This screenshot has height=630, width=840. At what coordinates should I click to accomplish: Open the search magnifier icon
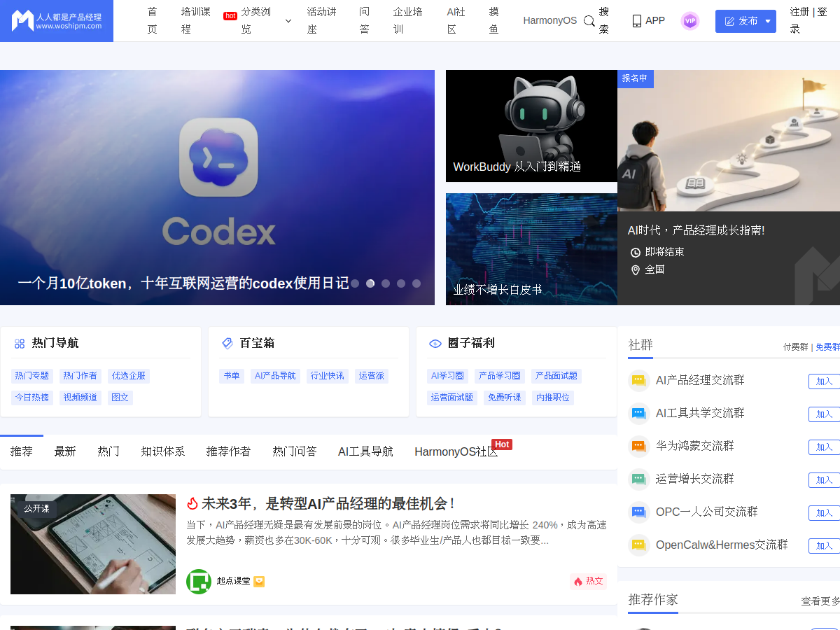(x=589, y=21)
